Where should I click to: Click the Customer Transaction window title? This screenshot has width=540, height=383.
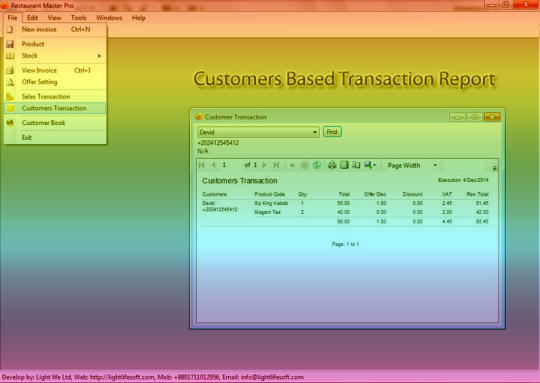tap(236, 117)
